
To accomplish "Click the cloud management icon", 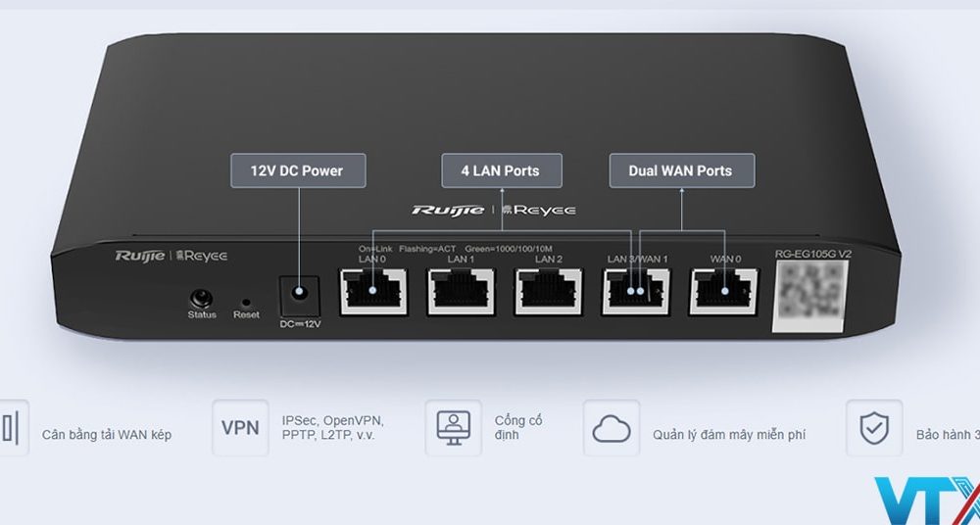I will point(612,428).
